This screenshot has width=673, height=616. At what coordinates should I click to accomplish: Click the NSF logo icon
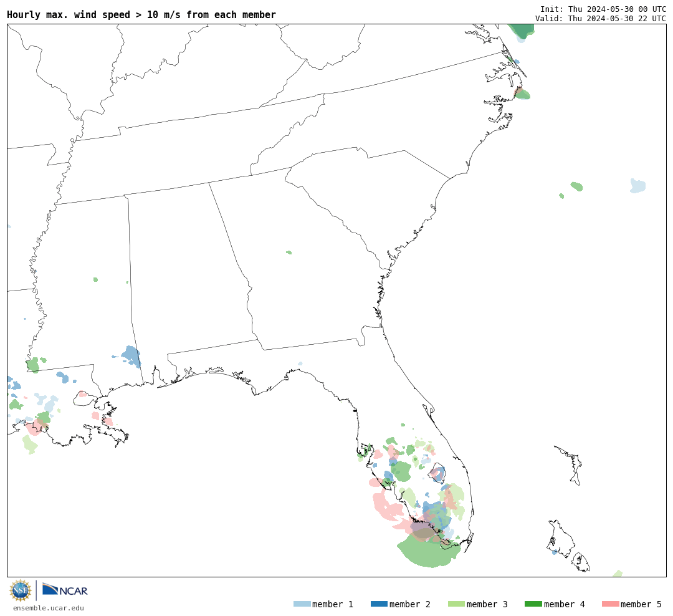21,590
